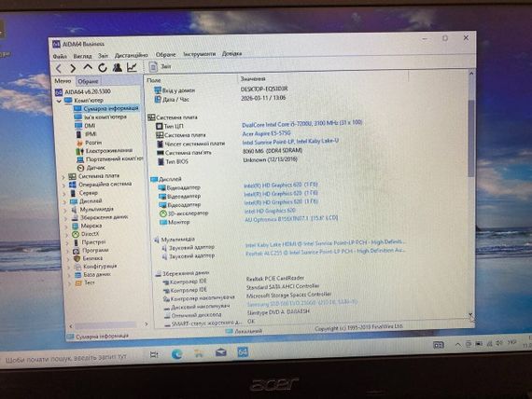532x399 pixels.
Task: Open the user management toolbar icon
Action: tap(118, 67)
